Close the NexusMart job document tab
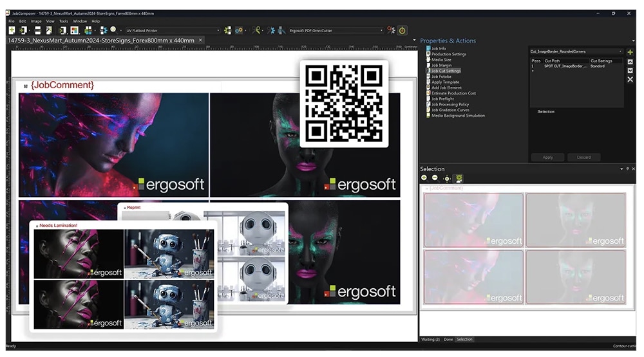The height and width of the screenshot is (357, 644). [x=200, y=40]
